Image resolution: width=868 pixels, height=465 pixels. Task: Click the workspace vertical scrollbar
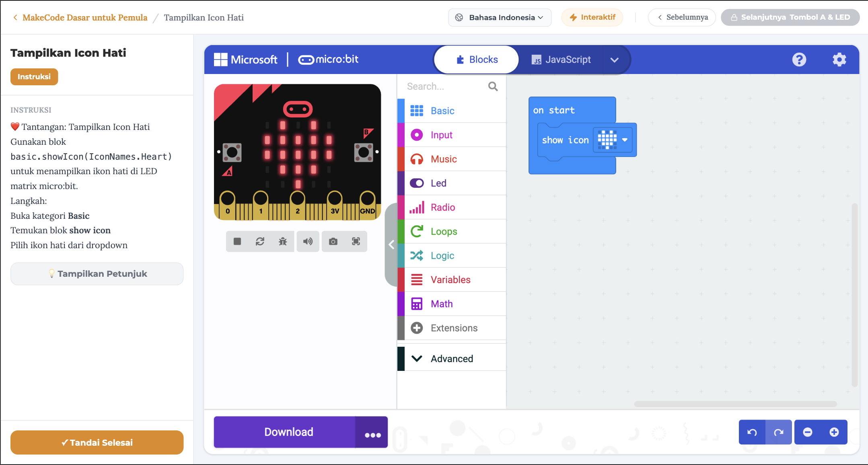[x=854, y=295]
